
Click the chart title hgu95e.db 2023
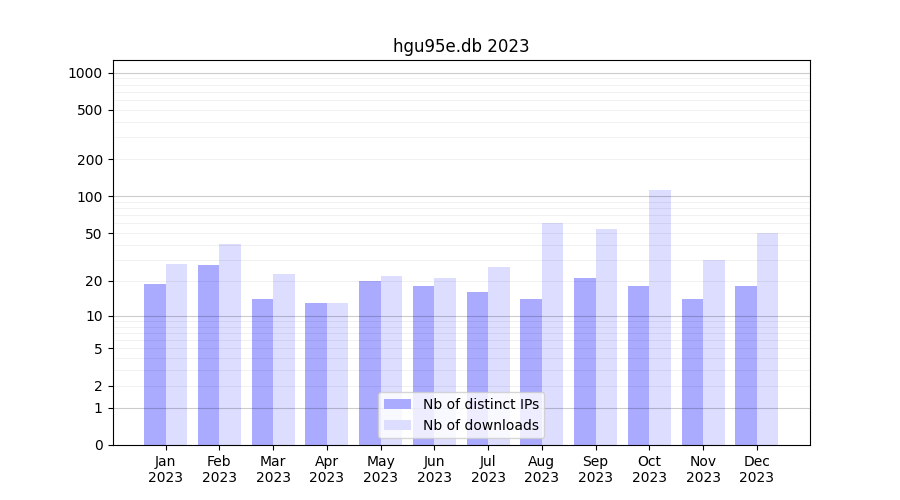(461, 46)
